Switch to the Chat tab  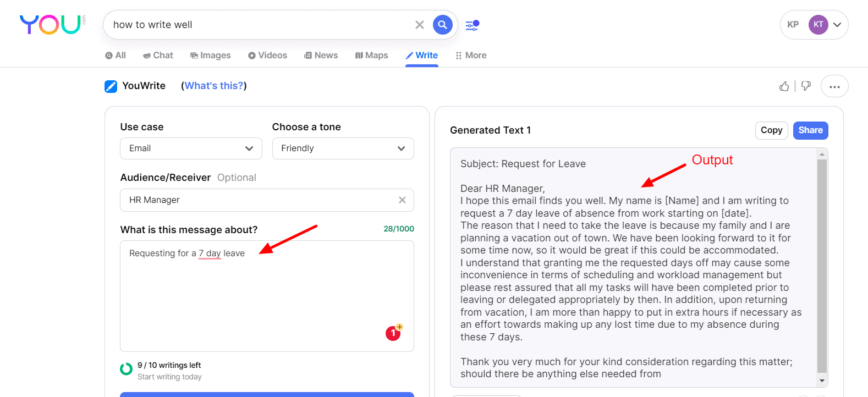158,56
